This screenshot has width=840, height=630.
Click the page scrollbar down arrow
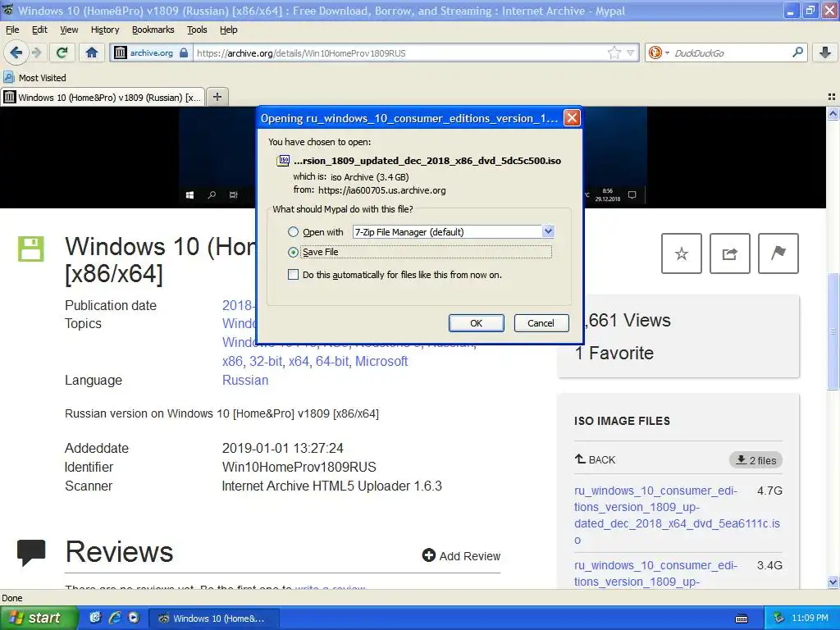833,582
